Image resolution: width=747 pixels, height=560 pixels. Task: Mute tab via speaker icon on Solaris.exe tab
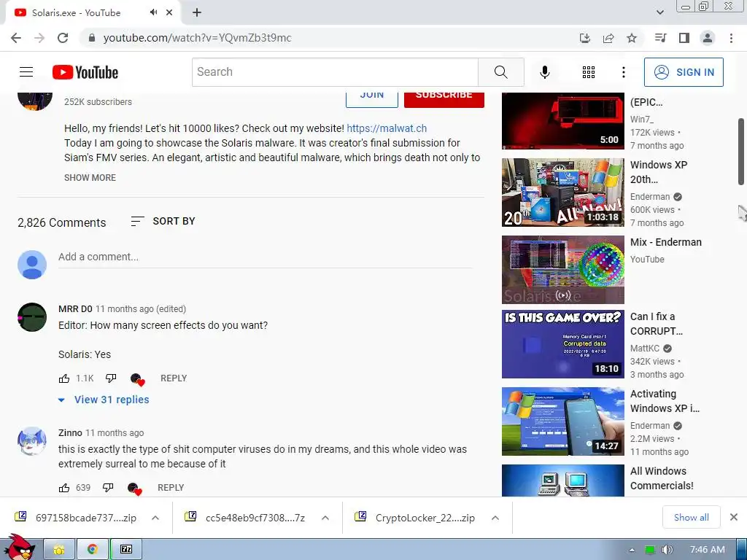153,12
